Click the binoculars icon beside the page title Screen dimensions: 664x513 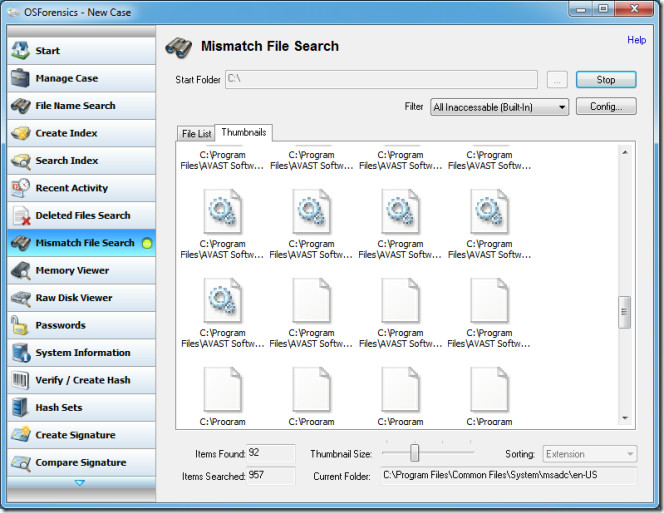[178, 47]
